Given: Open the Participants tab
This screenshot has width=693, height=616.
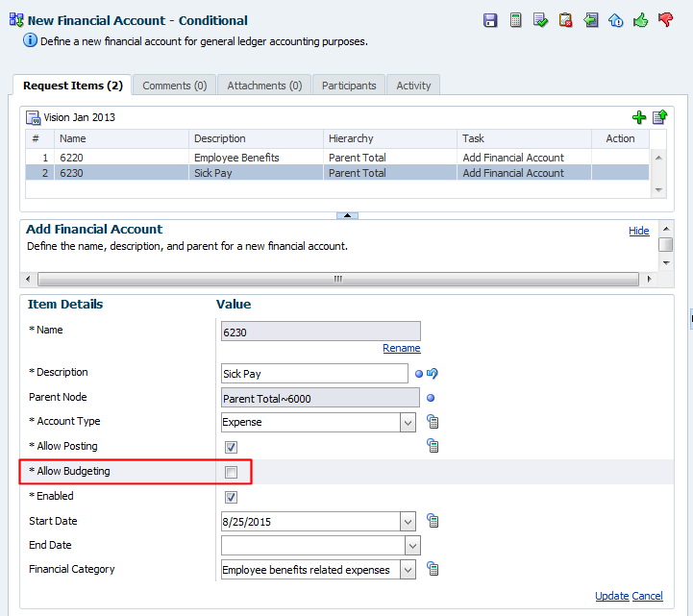Looking at the screenshot, I should [349, 86].
